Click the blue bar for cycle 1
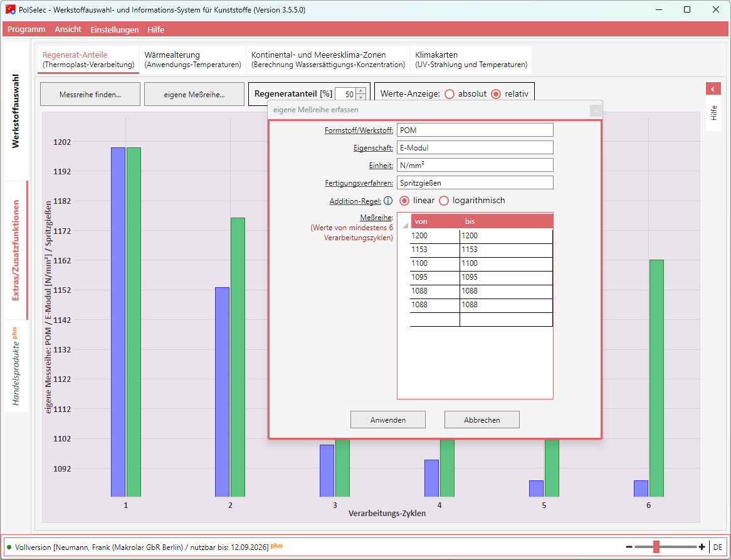The height and width of the screenshot is (560, 731). pos(118,322)
